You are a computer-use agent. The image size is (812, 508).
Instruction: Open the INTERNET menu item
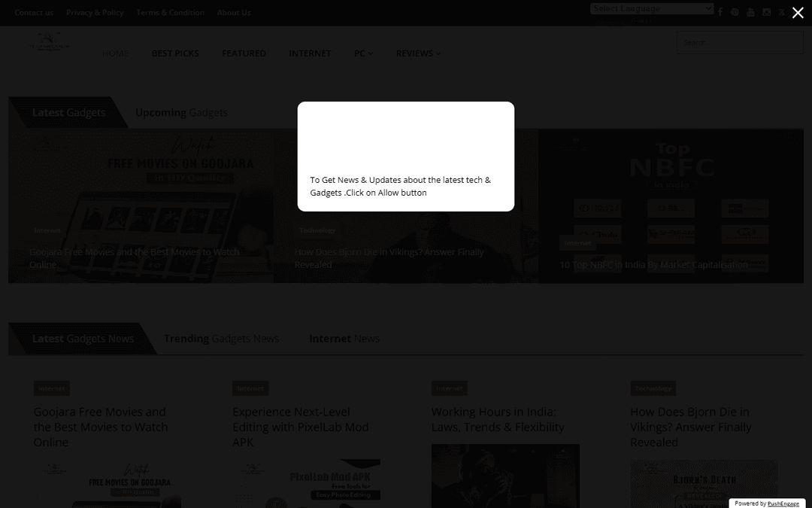(310, 53)
